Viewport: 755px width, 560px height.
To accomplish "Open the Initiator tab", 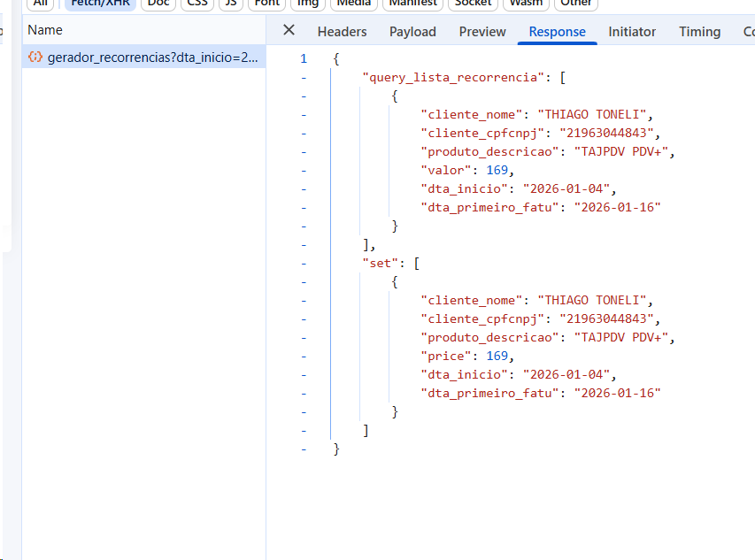I will coord(632,32).
